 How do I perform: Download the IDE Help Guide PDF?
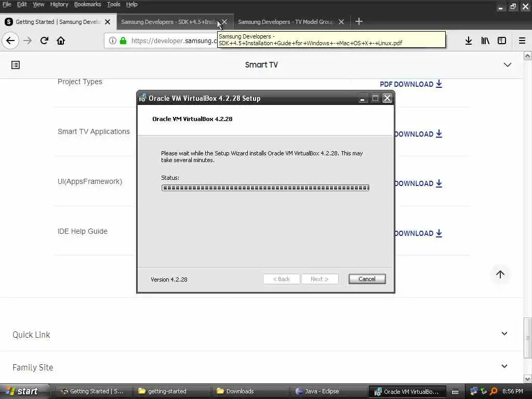click(x=418, y=233)
